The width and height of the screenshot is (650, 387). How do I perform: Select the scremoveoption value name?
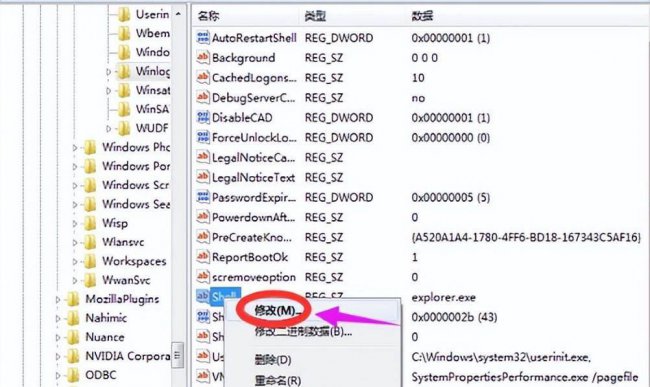tap(254, 277)
